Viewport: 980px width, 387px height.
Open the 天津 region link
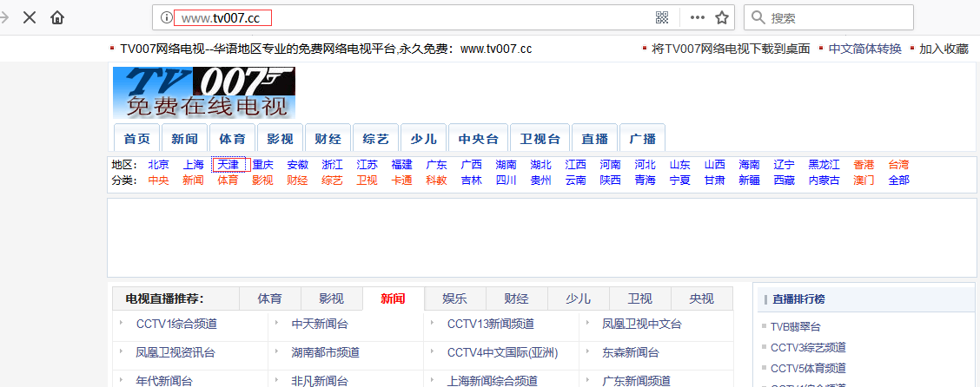click(x=228, y=165)
